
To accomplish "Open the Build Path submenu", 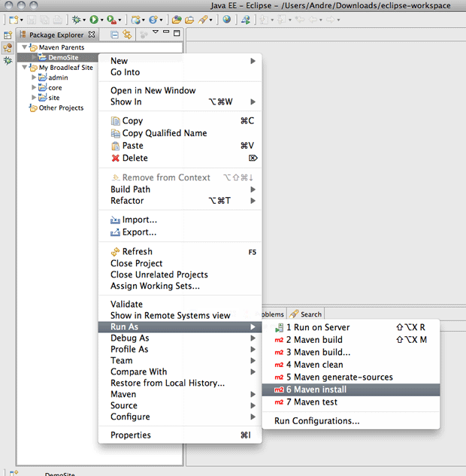I will 180,189.
